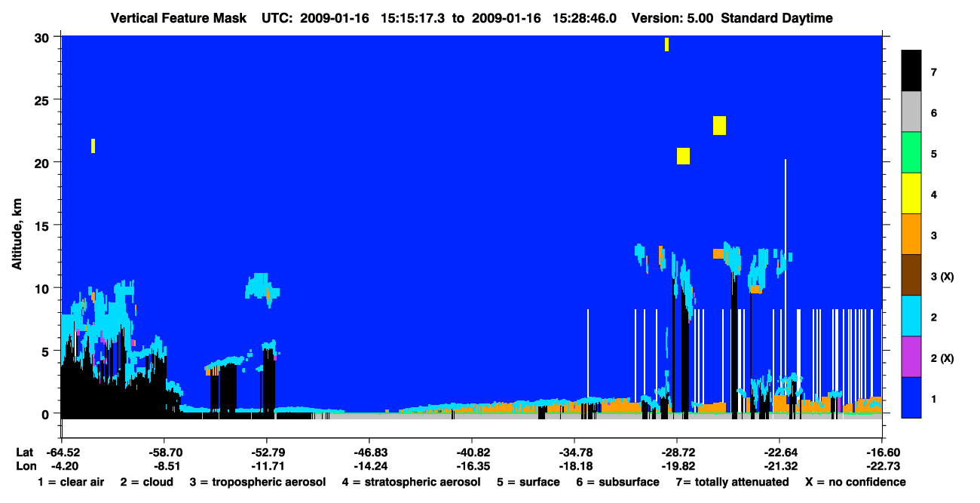Click the blue clear air legend swatch
Screen dimensions: 980x503
coord(911,397)
